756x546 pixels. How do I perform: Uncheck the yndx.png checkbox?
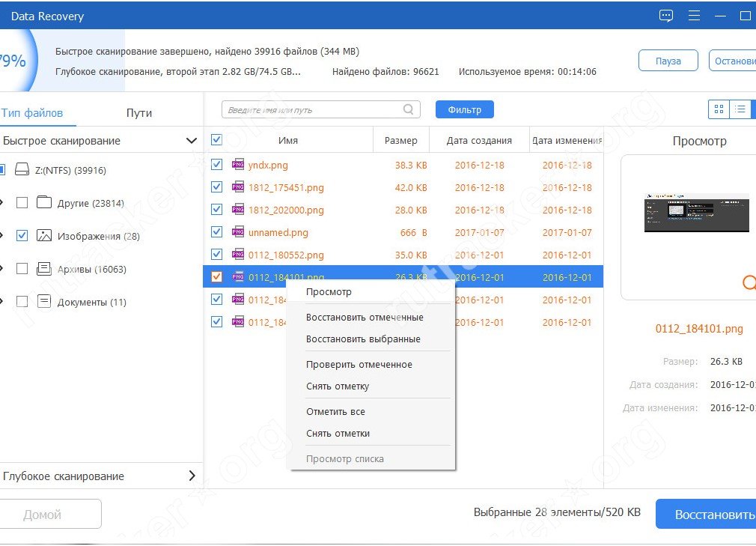(216, 165)
